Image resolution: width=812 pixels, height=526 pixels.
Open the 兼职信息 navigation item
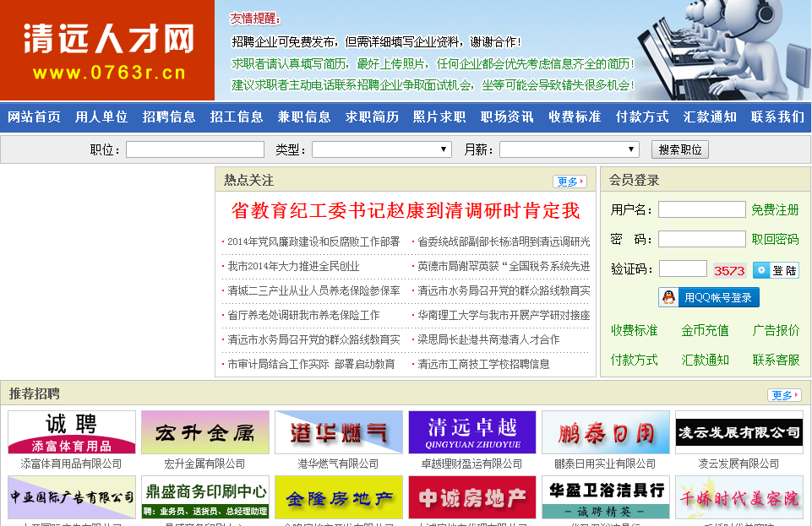click(304, 117)
